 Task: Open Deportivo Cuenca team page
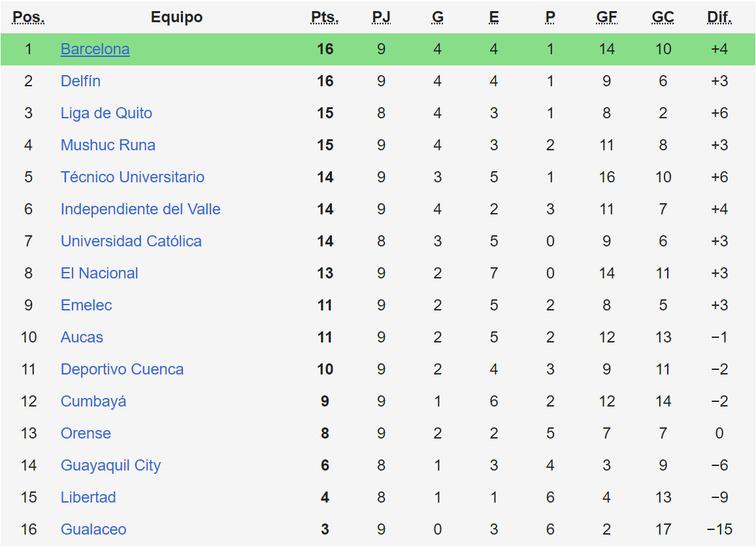[122, 369]
